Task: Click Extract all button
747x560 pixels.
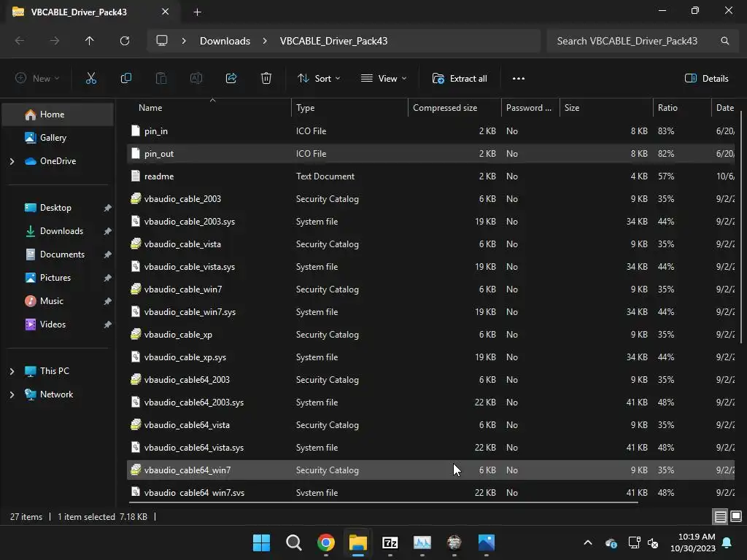Action: tap(460, 78)
